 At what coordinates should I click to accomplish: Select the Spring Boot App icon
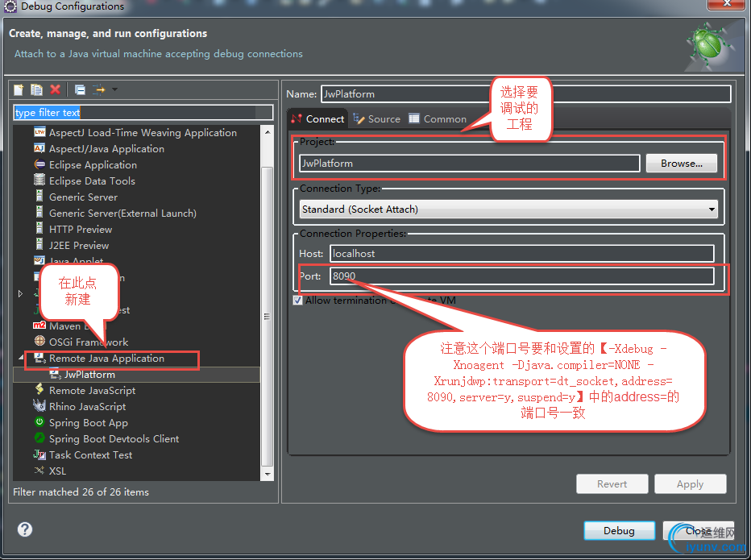point(39,422)
